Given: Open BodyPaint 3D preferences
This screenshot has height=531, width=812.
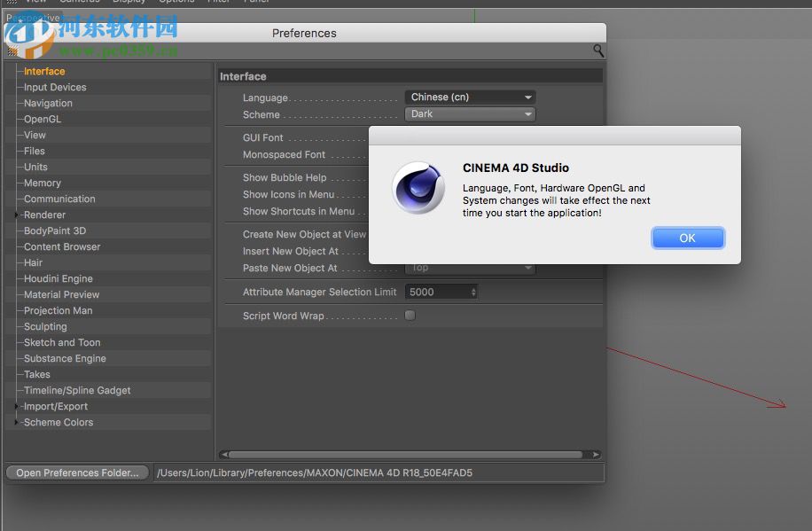Looking at the screenshot, I should [54, 230].
